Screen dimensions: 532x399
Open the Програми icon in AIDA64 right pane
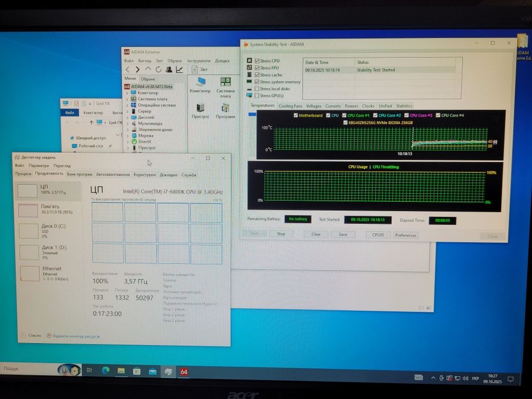pyautogui.click(x=225, y=108)
